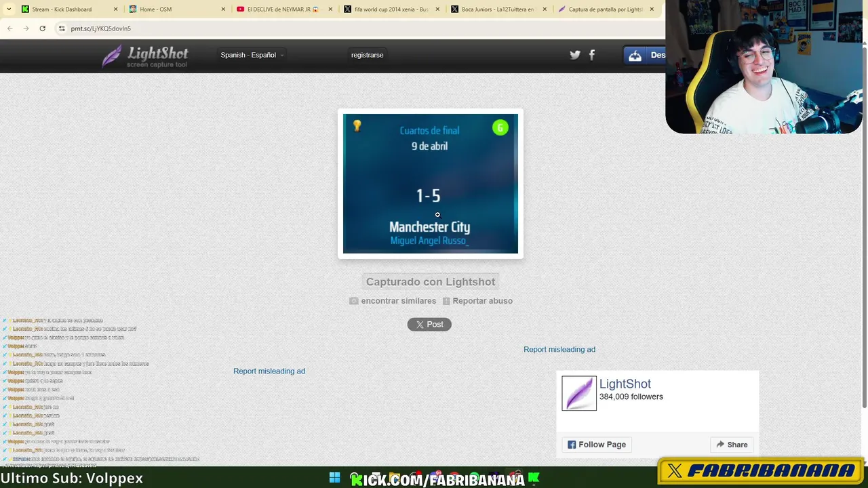The width and height of the screenshot is (868, 488).
Task: Click Follow Page button in Facebook widget
Action: [597, 445]
